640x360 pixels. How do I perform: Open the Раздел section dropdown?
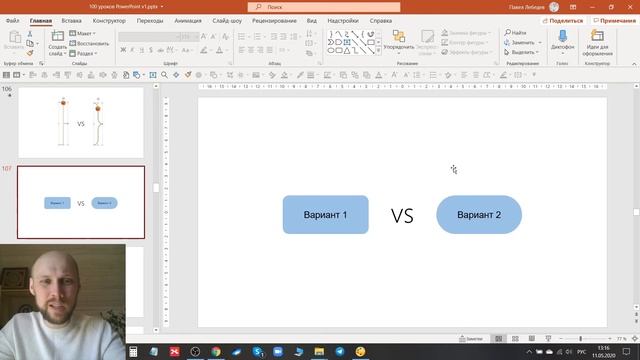point(83,53)
